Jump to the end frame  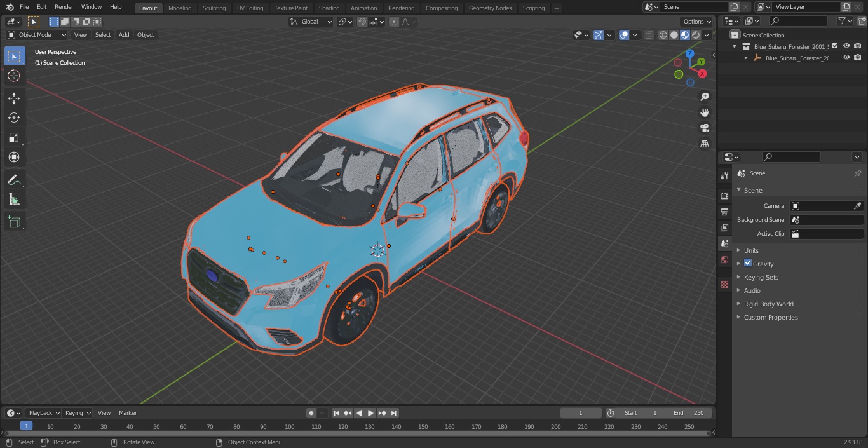click(393, 413)
